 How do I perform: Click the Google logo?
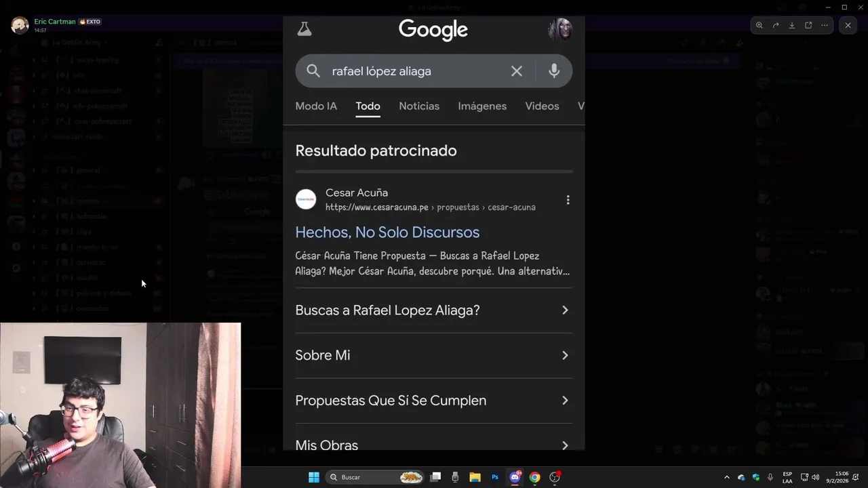[433, 30]
